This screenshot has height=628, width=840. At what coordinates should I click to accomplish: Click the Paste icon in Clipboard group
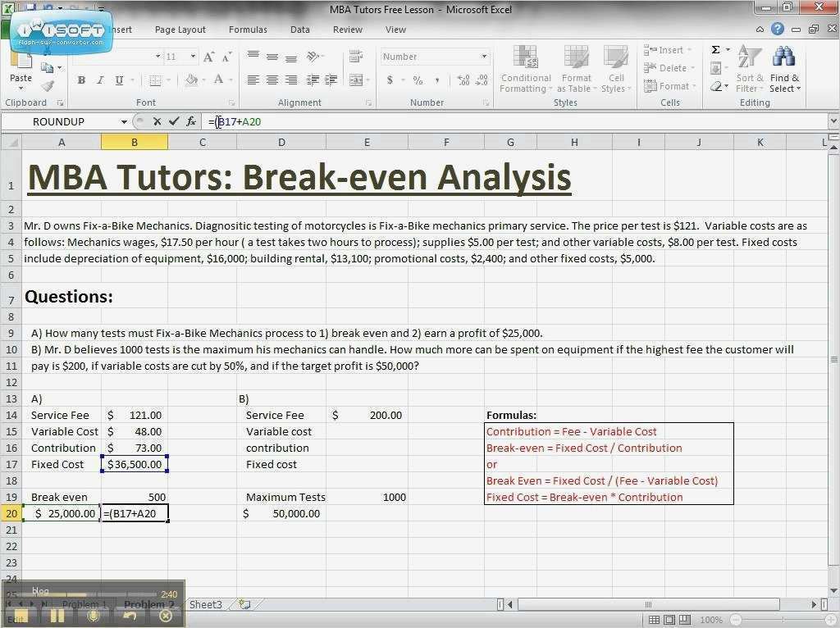[21, 61]
